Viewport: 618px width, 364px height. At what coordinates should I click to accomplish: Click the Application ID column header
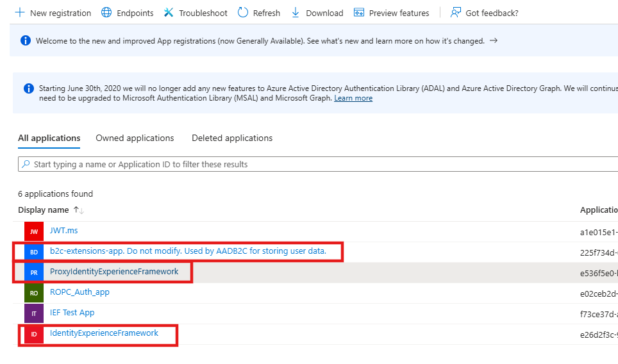tap(599, 210)
